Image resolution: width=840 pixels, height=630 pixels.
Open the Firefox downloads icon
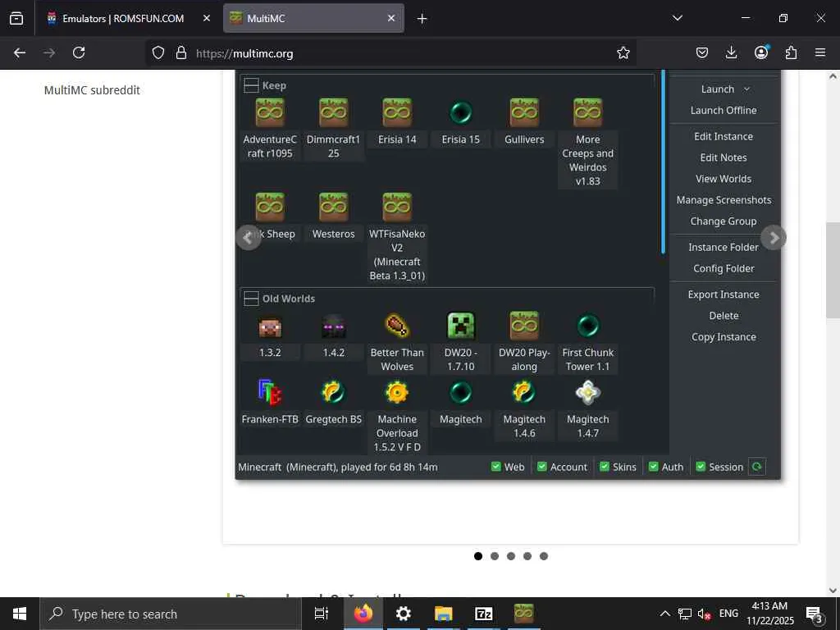(731, 52)
